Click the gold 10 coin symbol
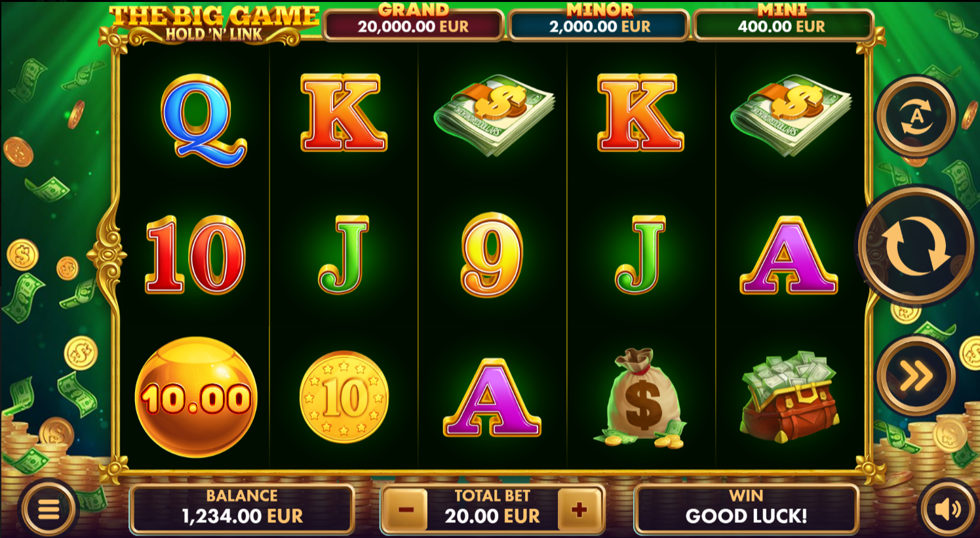The image size is (980, 538). click(x=344, y=397)
